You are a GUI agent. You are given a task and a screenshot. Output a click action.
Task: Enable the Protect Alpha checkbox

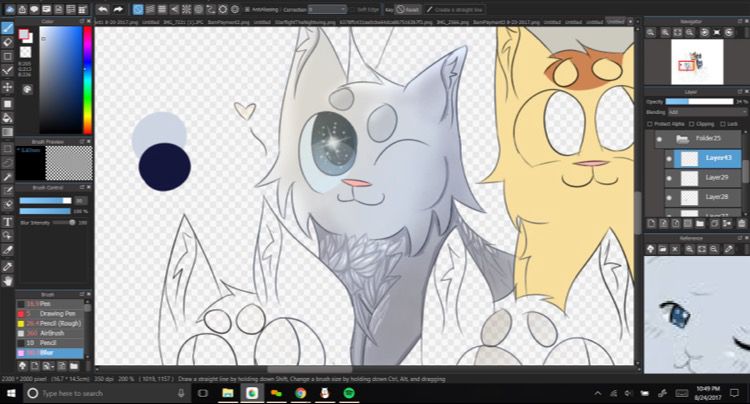650,124
